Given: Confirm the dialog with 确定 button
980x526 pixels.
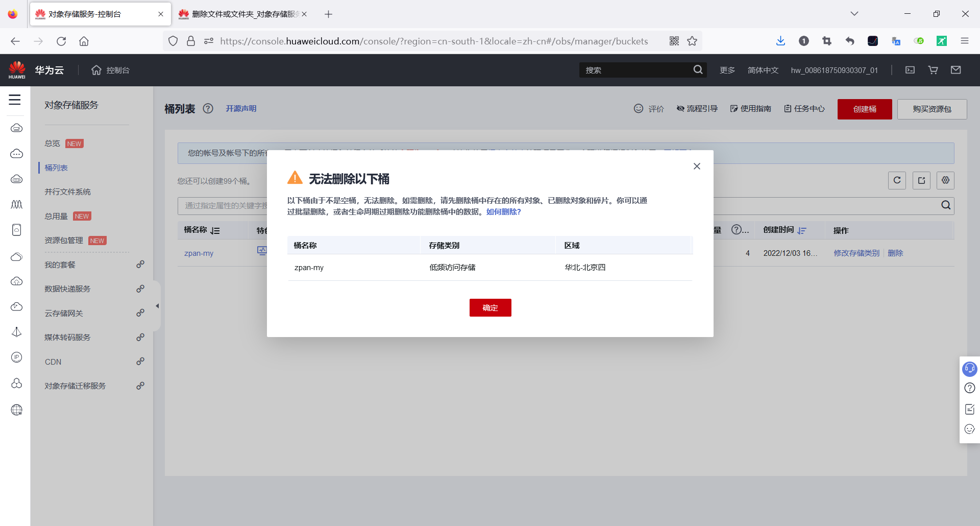Looking at the screenshot, I should 489,307.
